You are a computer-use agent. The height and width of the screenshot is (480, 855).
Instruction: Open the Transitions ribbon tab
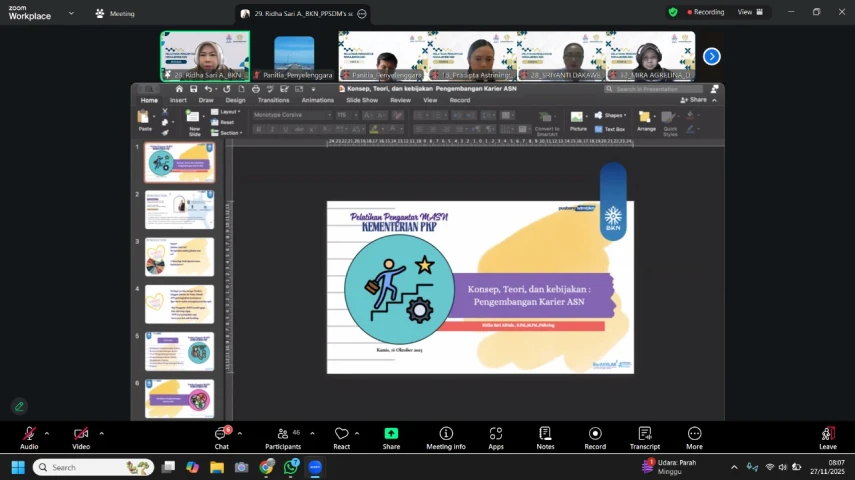pyautogui.click(x=273, y=100)
